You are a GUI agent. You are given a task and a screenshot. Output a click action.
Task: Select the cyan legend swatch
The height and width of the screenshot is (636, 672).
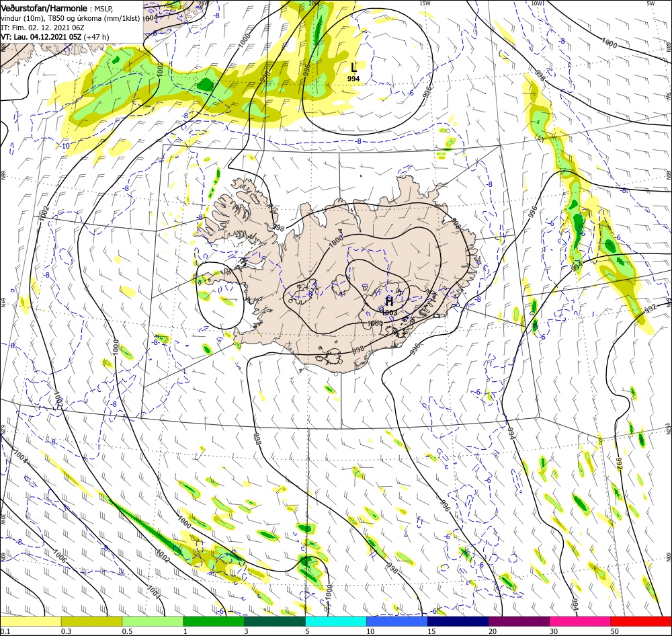coord(336,621)
